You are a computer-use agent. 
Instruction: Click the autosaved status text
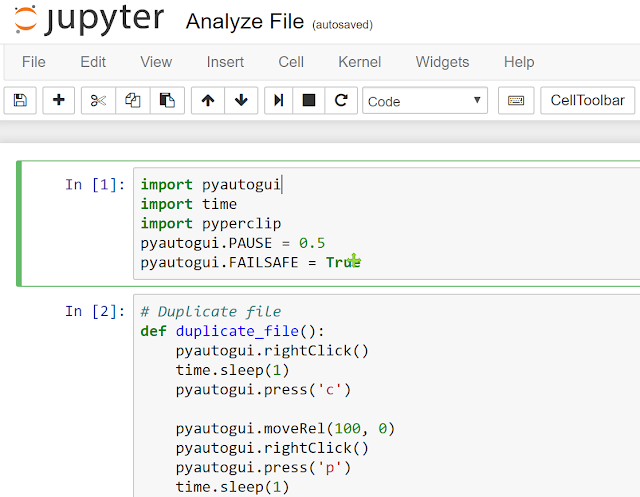(x=342, y=25)
